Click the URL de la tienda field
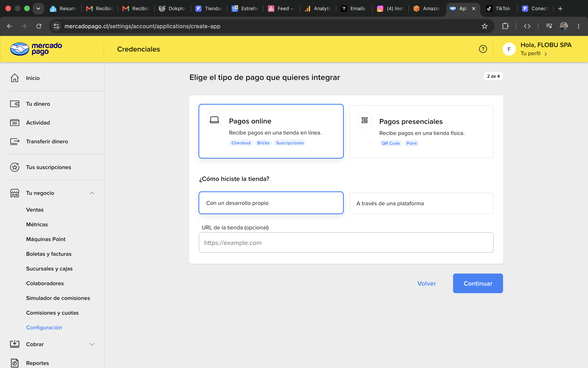Viewport: 588px width, 368px height. [346, 242]
